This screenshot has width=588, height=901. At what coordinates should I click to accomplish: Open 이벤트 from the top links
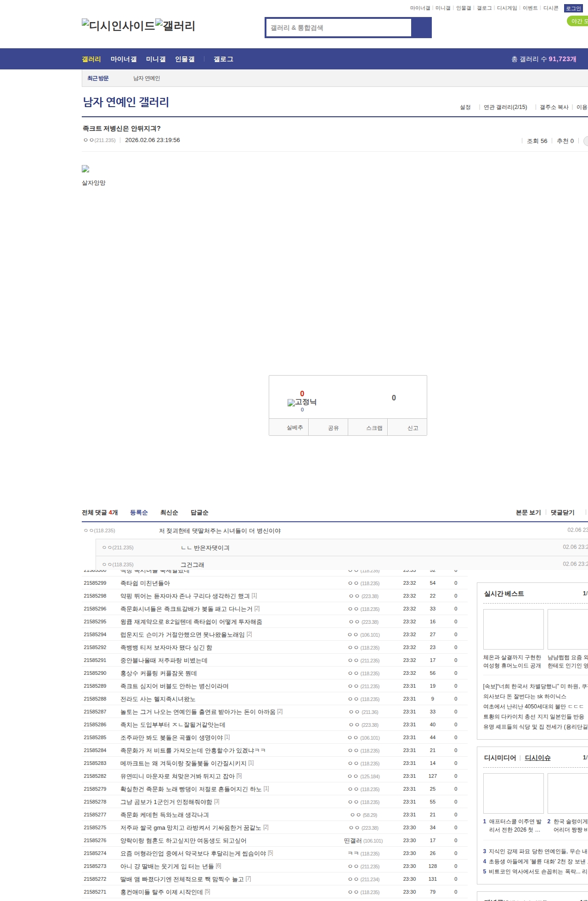(530, 8)
